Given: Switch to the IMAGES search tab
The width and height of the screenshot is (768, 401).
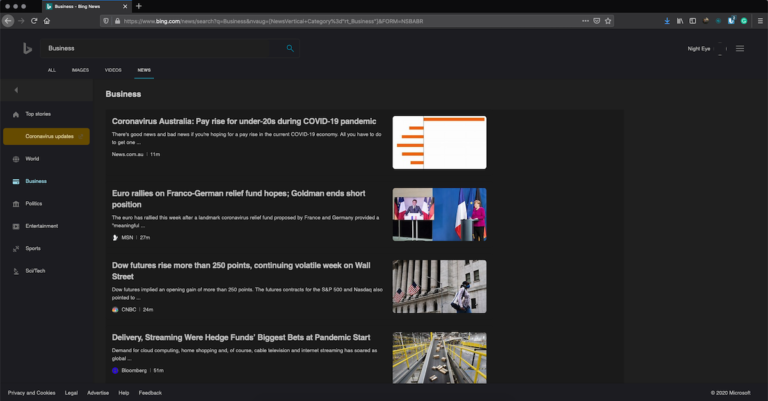Looking at the screenshot, I should pos(80,70).
